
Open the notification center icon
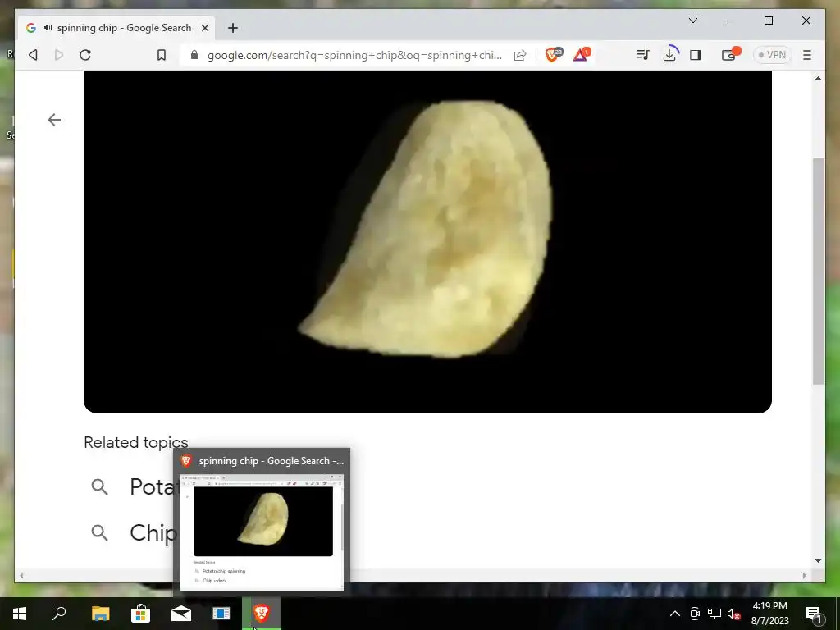[x=815, y=614]
